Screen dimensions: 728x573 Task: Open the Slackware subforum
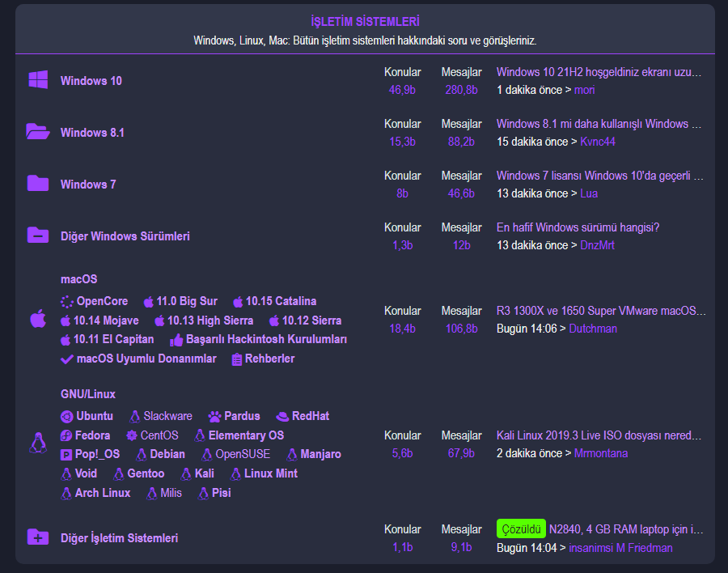click(x=167, y=416)
